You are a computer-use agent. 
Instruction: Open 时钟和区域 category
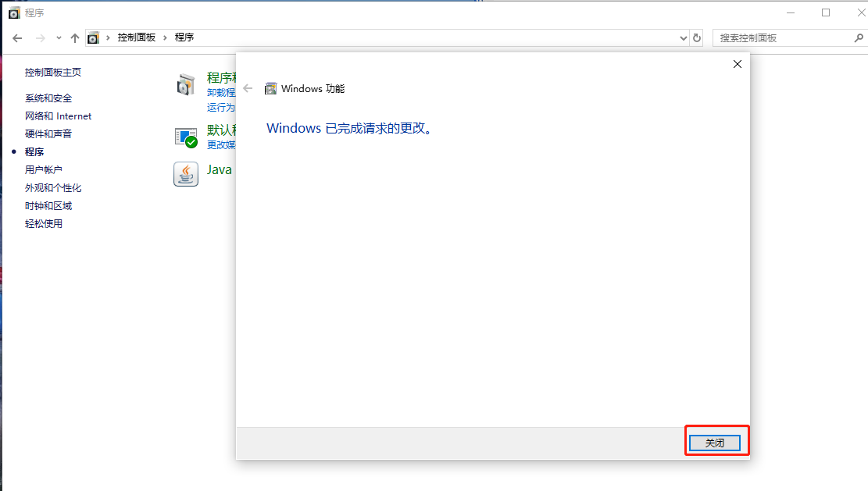48,206
